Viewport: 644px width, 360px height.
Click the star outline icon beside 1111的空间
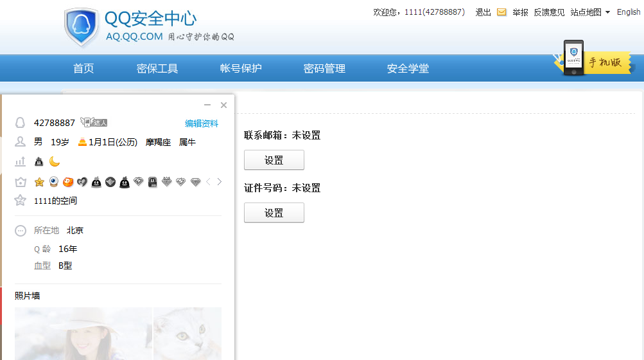(20, 201)
